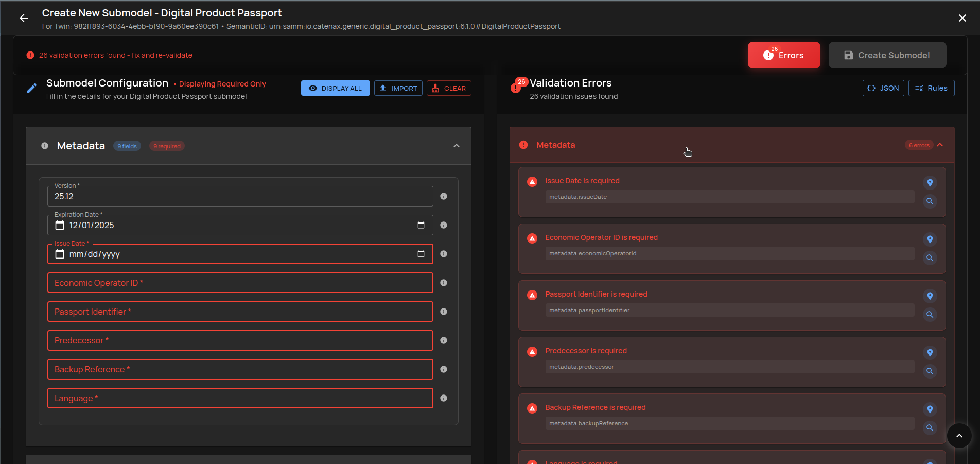Click location pin icon on Backup Reference error
The width and height of the screenshot is (980, 464).
[930, 409]
